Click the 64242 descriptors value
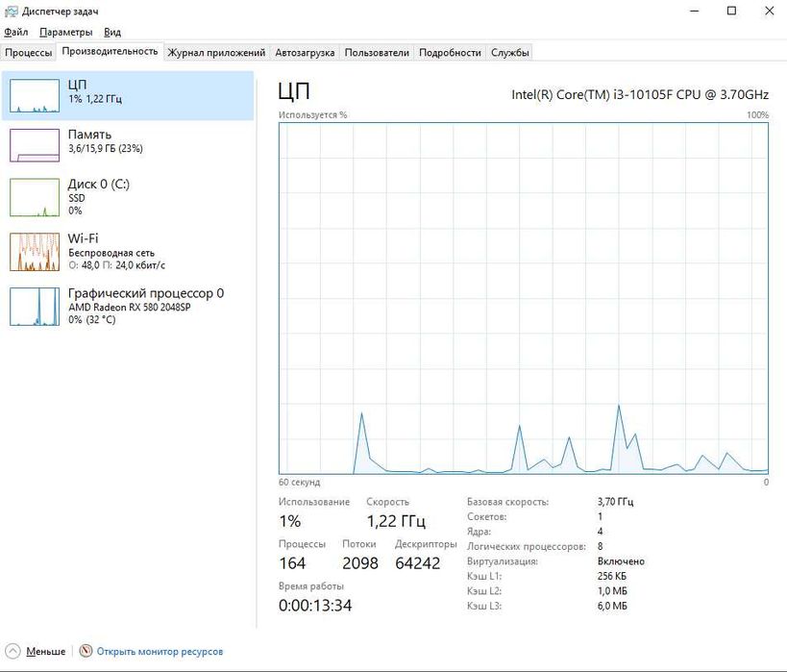787x672 pixels. click(418, 563)
